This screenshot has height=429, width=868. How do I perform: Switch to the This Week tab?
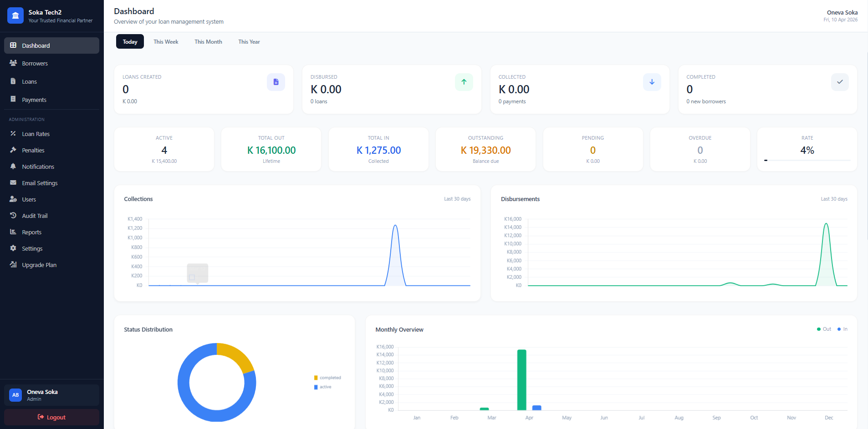pyautogui.click(x=165, y=41)
